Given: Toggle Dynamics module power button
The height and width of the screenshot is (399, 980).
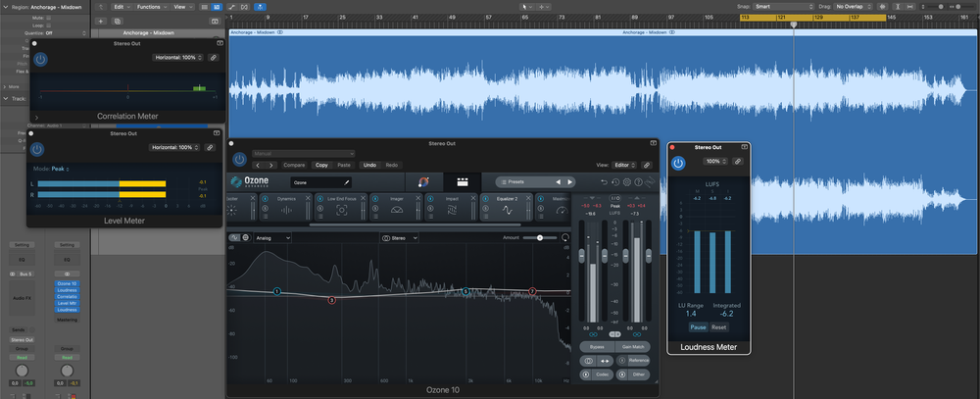Looking at the screenshot, I should point(265,199).
